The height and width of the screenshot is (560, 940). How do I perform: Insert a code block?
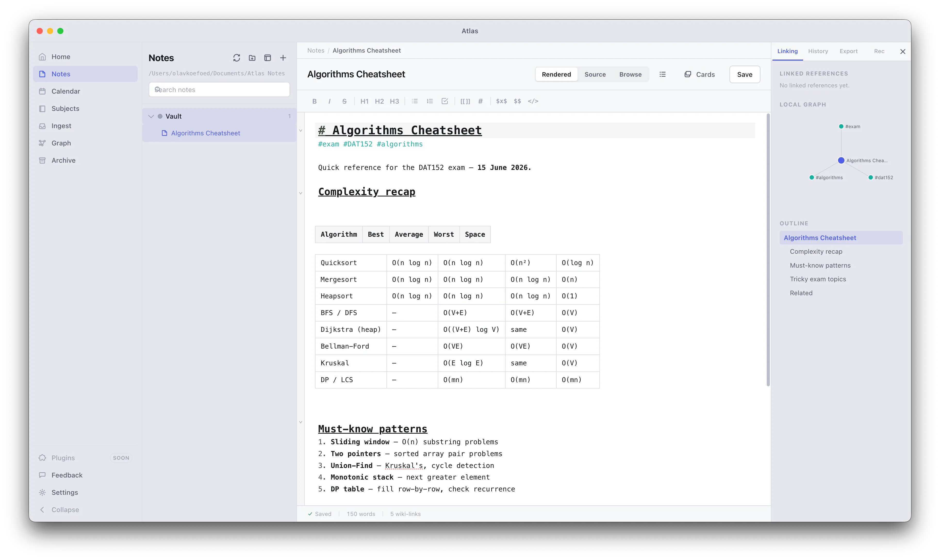pyautogui.click(x=533, y=101)
